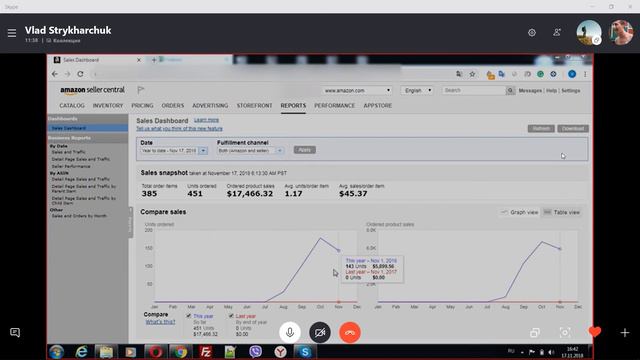
Task: End the call with red hang-up button
Action: click(350, 333)
